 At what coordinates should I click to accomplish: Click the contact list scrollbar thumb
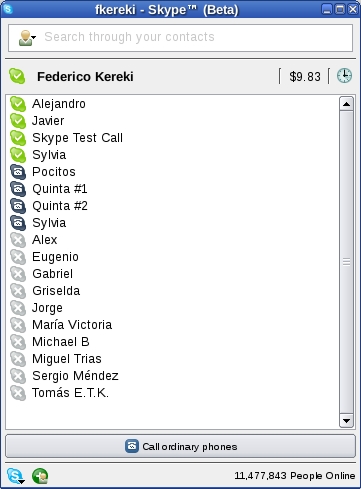coord(346,262)
